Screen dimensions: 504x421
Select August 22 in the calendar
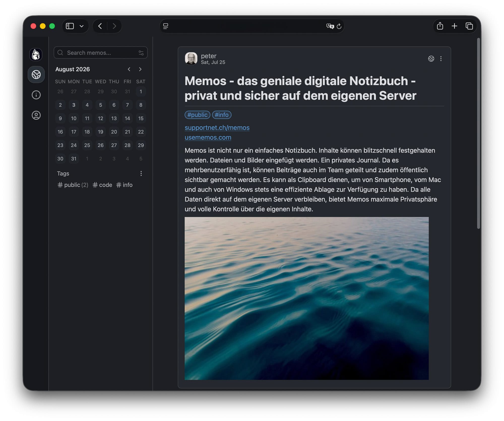(x=141, y=132)
